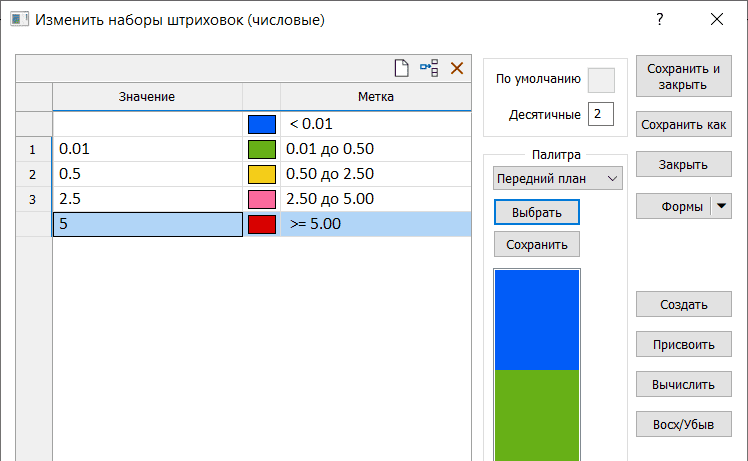Image resolution: width=748 pixels, height=461 pixels.
Task: Open the blue swatch for < 0.01
Action: pos(262,124)
